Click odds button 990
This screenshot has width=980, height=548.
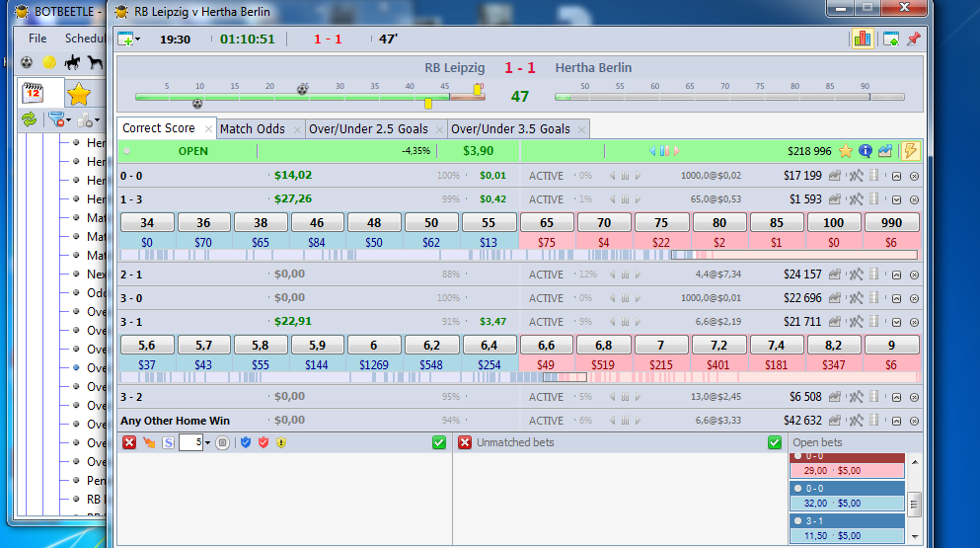[x=891, y=222]
